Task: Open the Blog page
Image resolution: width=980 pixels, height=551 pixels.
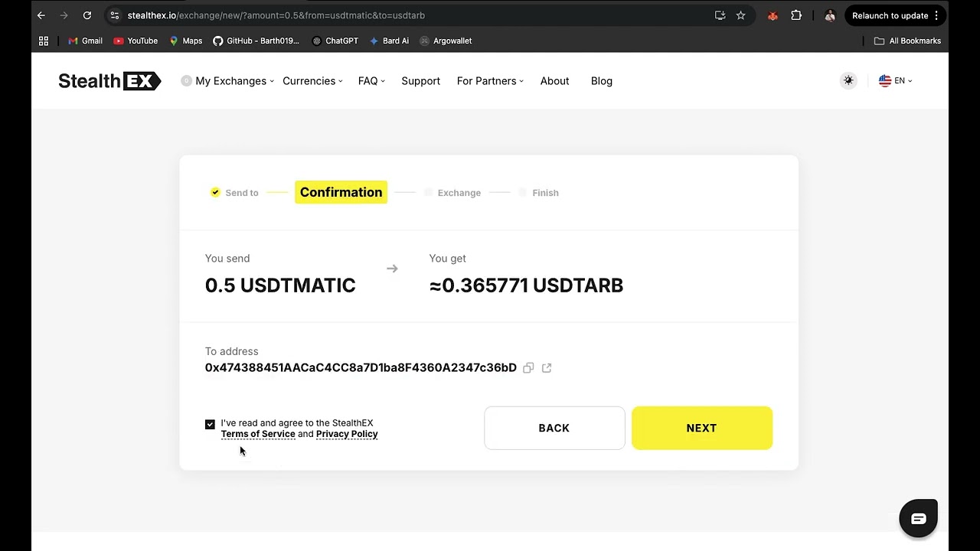Action: point(602,81)
